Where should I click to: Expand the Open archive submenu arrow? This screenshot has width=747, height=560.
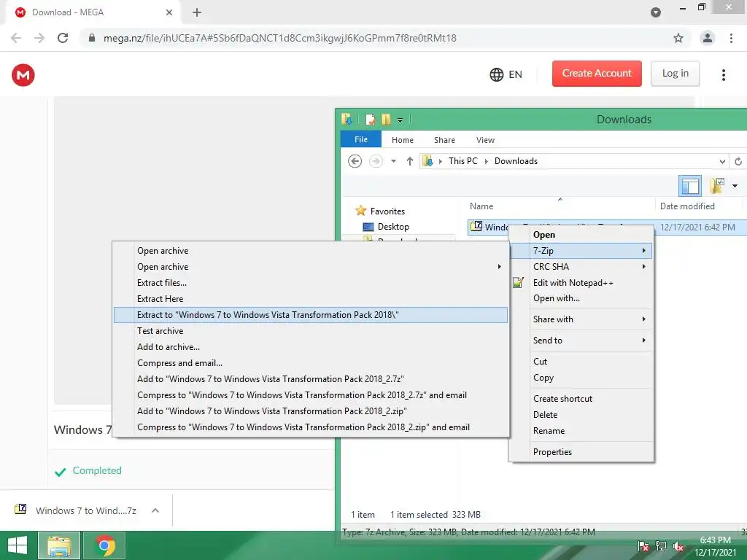pos(499,267)
